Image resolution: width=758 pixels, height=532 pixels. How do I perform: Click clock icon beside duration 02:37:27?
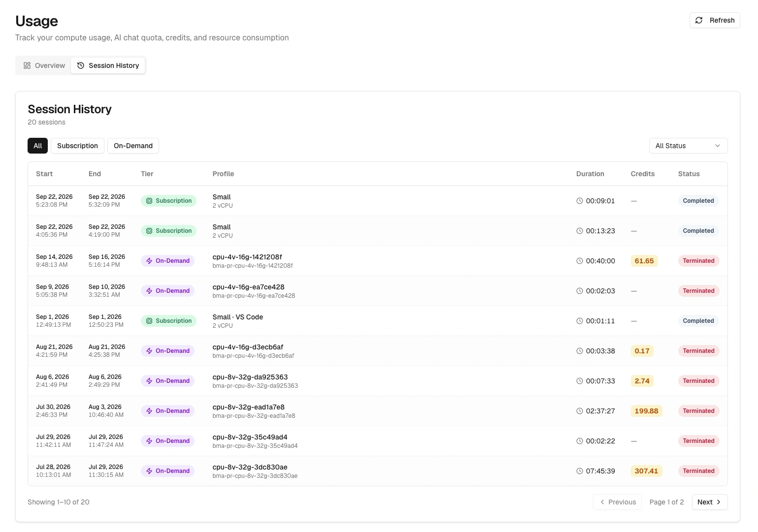[580, 411]
